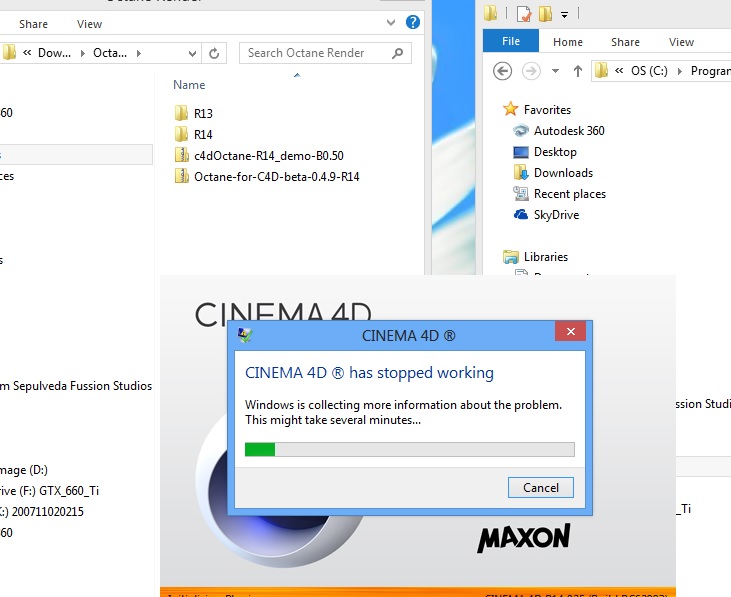
Task: Select 200711020215 drive in left pane
Action: click(42, 512)
